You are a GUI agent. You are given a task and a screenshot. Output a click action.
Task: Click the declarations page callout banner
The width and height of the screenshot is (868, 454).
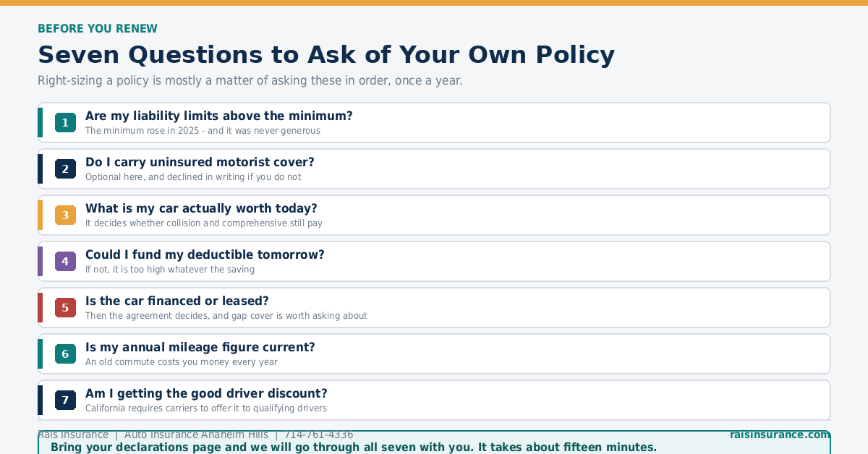[x=434, y=443]
